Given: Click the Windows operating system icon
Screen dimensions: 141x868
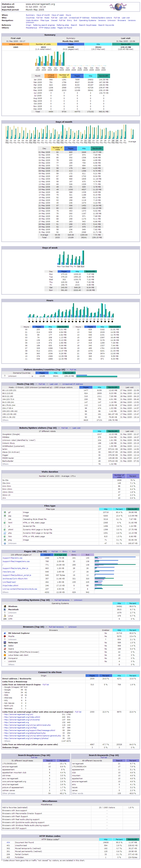Looking at the screenshot, I should 5,606.
